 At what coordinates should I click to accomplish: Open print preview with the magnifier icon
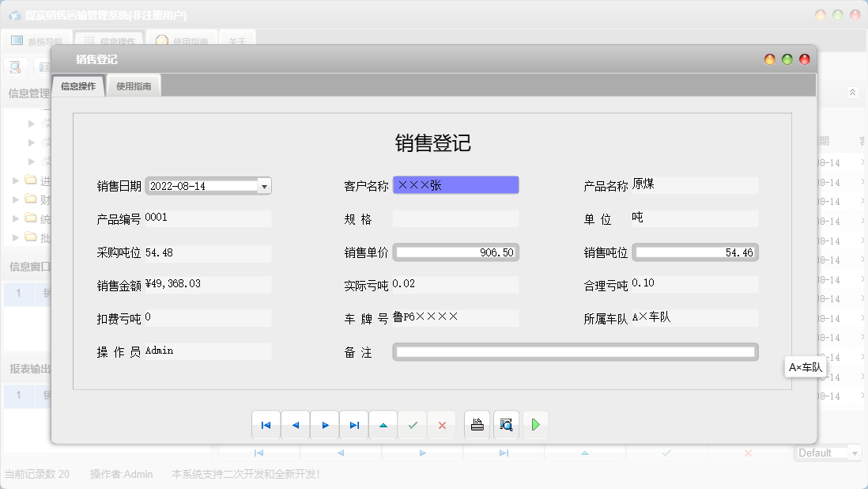[x=506, y=425]
